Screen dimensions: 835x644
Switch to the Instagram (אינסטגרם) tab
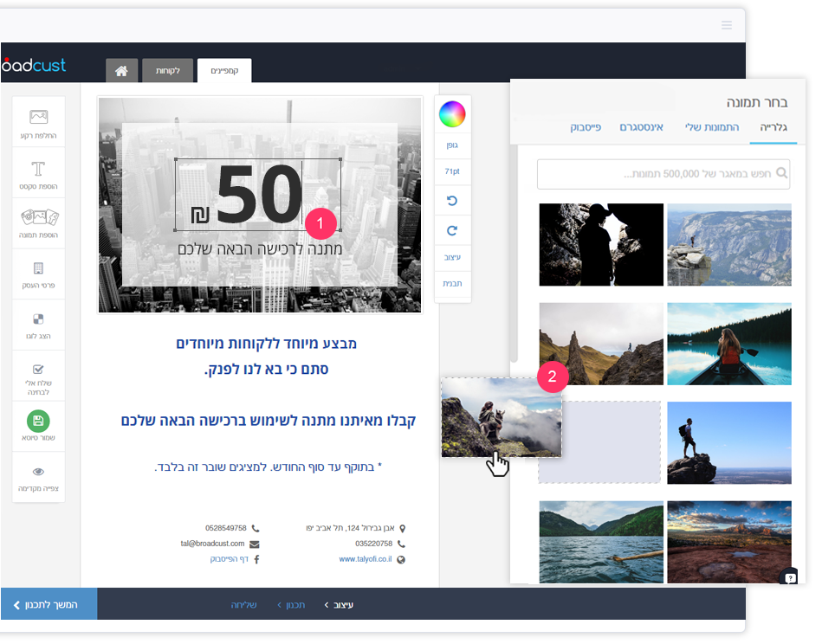(x=641, y=127)
